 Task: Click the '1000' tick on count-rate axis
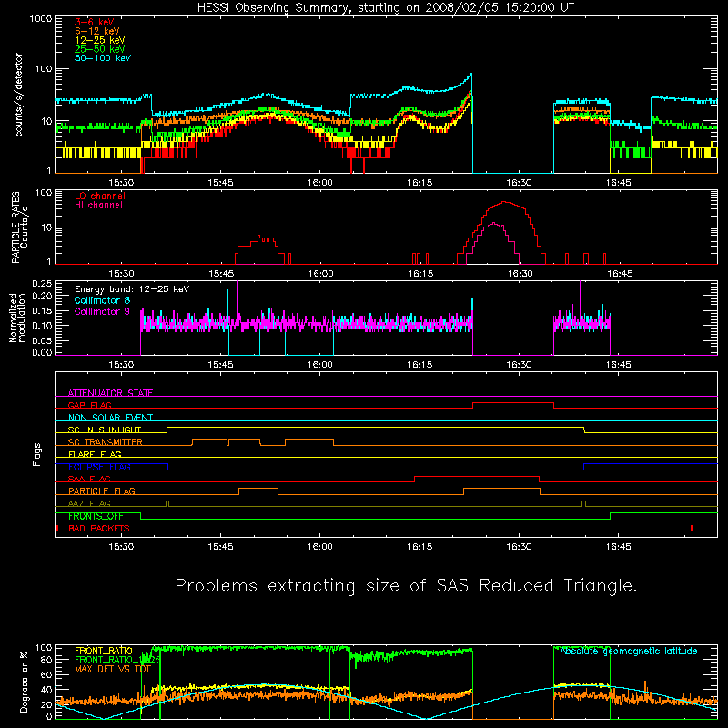coord(40,19)
